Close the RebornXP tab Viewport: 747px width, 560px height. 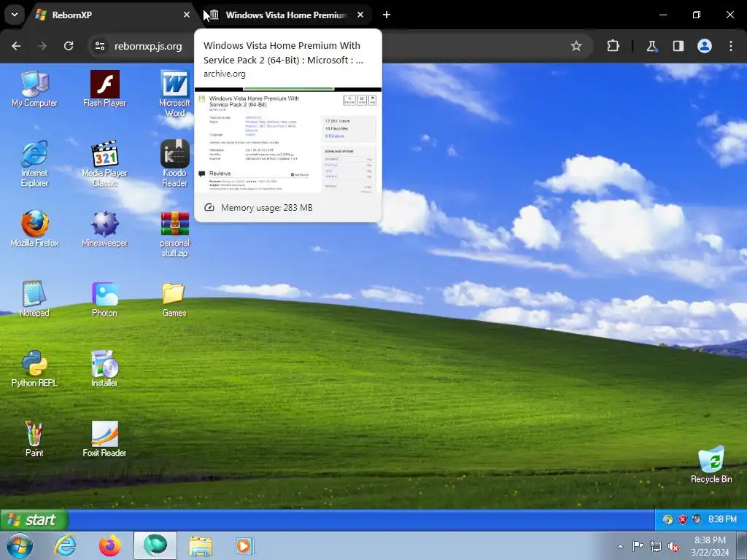pos(187,15)
